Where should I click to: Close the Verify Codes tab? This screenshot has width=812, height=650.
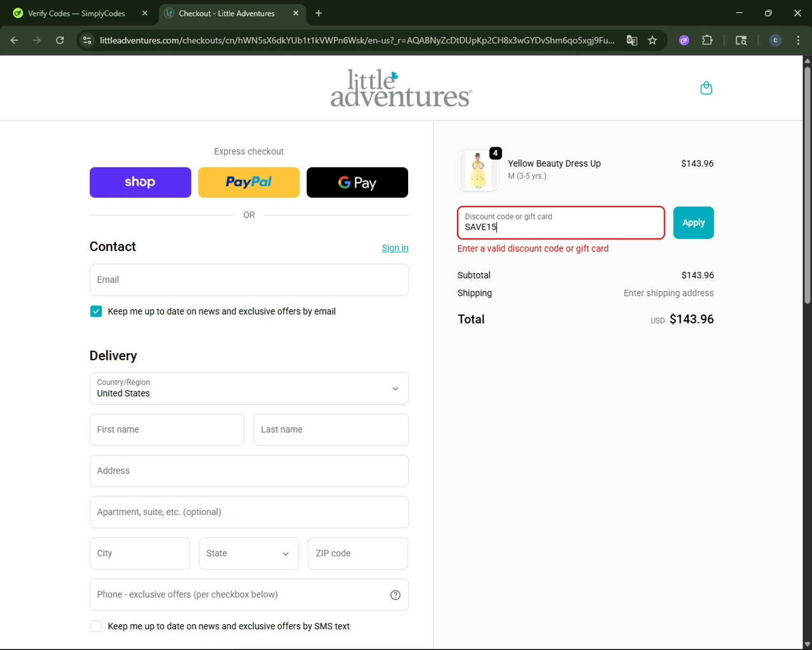click(x=145, y=13)
